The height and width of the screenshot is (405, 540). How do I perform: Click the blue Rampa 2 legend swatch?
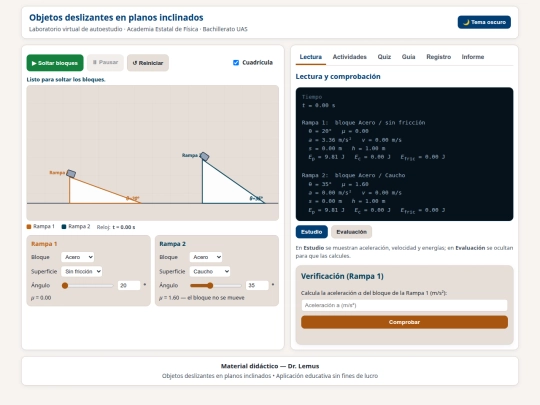tap(64, 227)
